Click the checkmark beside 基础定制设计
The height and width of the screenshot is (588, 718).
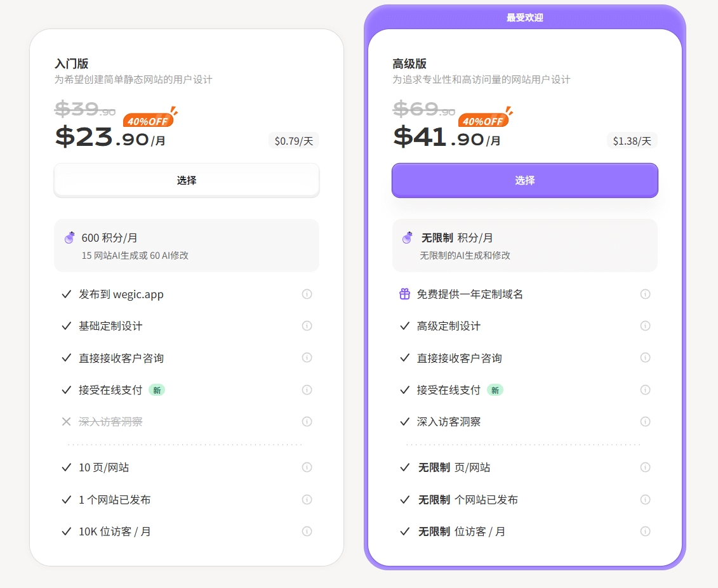tap(67, 325)
